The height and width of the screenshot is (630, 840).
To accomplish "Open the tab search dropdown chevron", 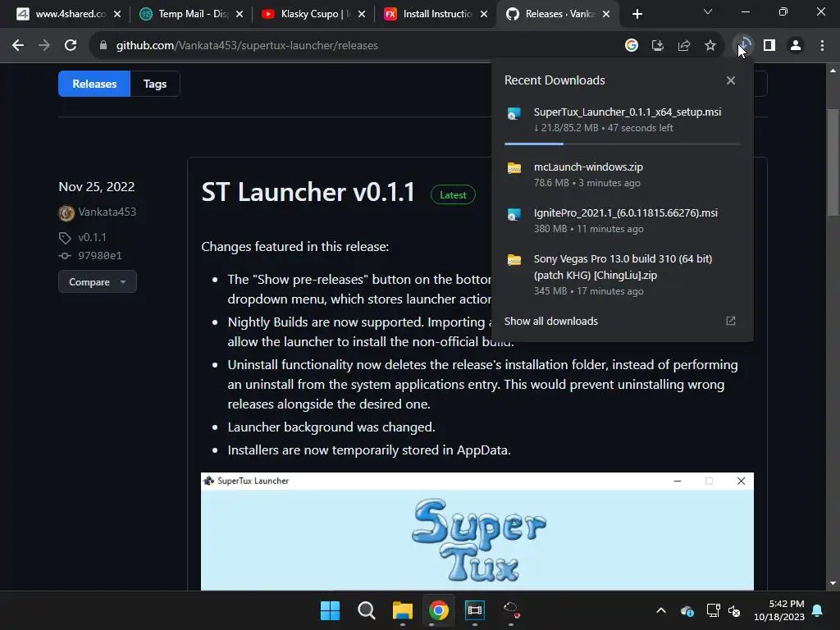I will (x=708, y=11).
